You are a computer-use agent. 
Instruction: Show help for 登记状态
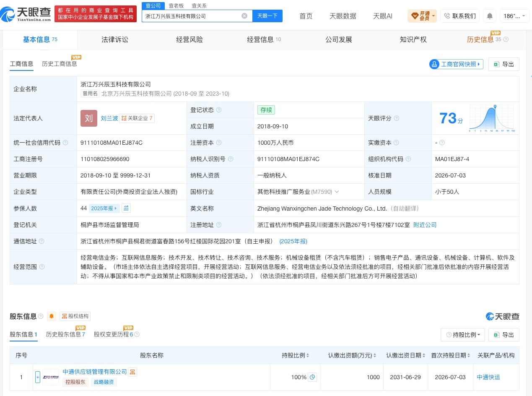point(219,110)
